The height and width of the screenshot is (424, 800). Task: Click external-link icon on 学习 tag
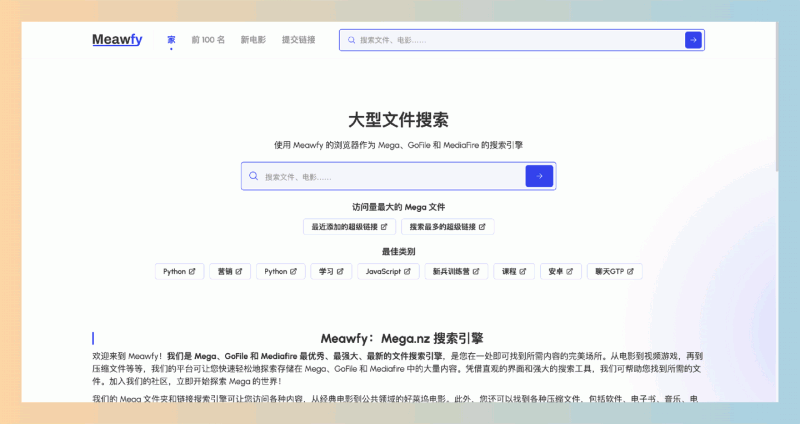coord(340,271)
